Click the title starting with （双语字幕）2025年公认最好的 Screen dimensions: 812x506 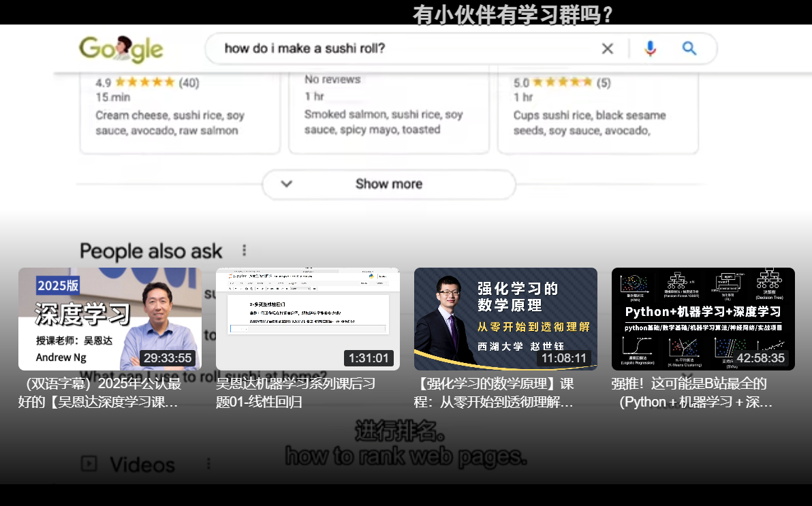[99, 392]
